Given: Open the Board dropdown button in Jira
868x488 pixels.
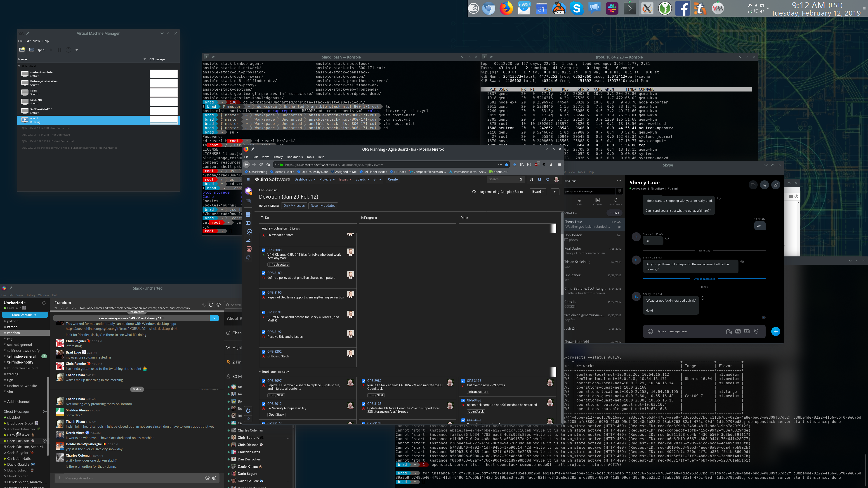Looking at the screenshot, I should pos(538,192).
